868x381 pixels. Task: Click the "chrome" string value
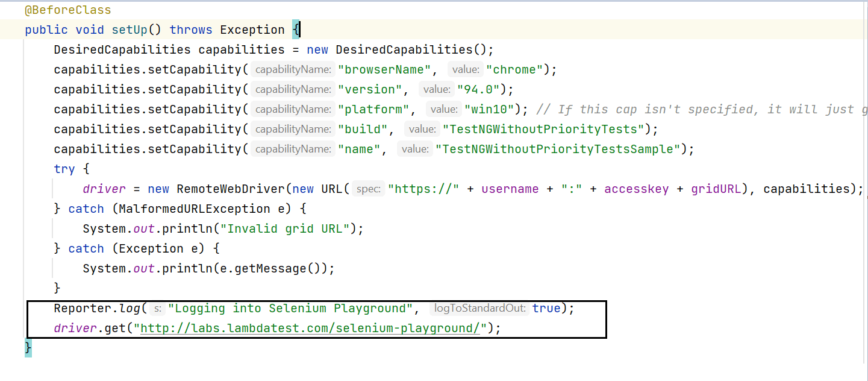pyautogui.click(x=514, y=69)
